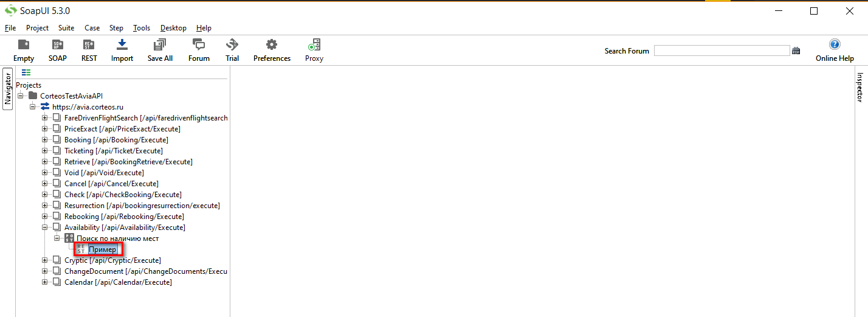Expand the Booking resource node

pyautogui.click(x=45, y=140)
